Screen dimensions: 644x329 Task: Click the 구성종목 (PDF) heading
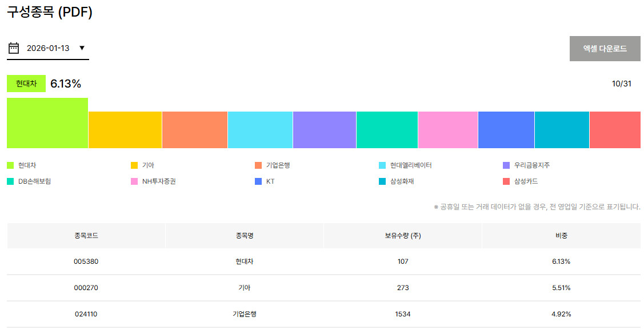pos(50,12)
